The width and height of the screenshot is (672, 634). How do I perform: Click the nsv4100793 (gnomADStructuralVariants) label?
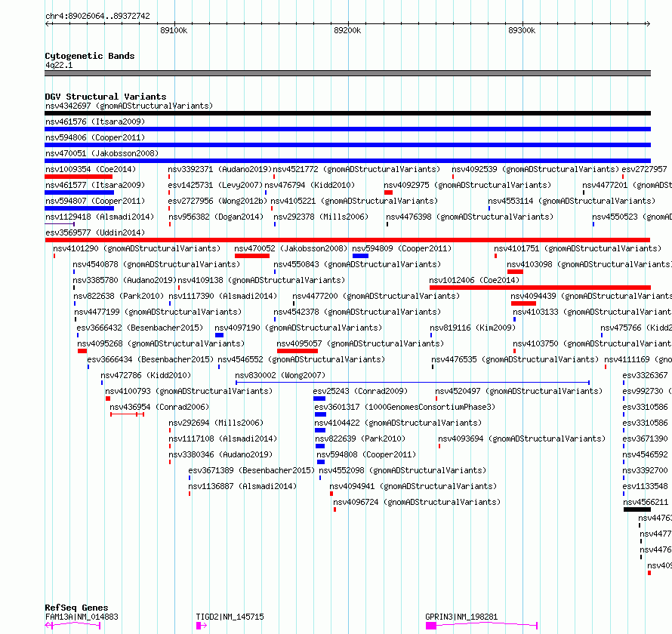click(189, 391)
